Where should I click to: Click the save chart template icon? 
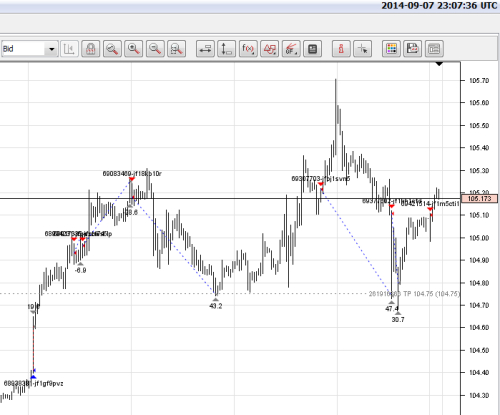click(x=413, y=49)
